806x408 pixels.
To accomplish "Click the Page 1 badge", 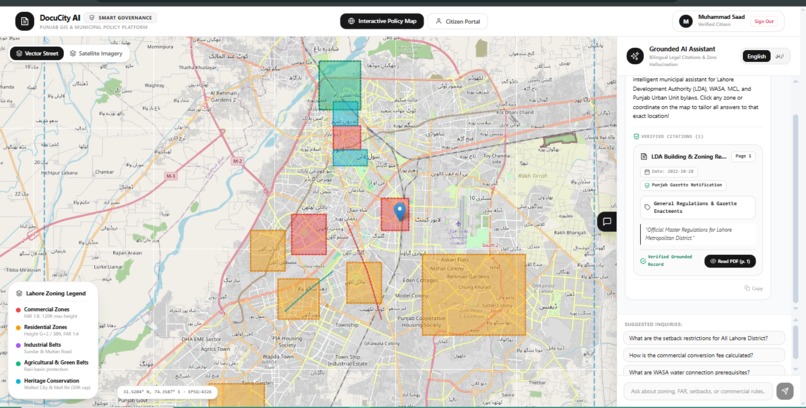I will pyautogui.click(x=743, y=156).
